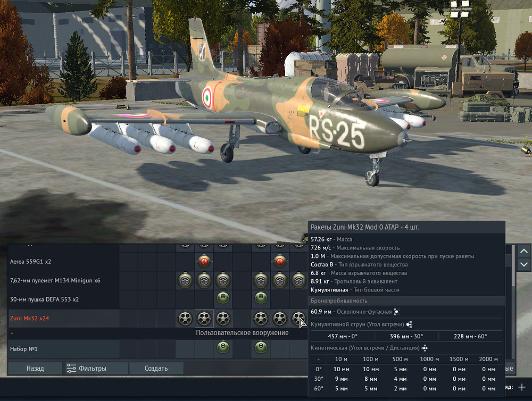Click the third M134 Minigun icon from left

point(223,280)
